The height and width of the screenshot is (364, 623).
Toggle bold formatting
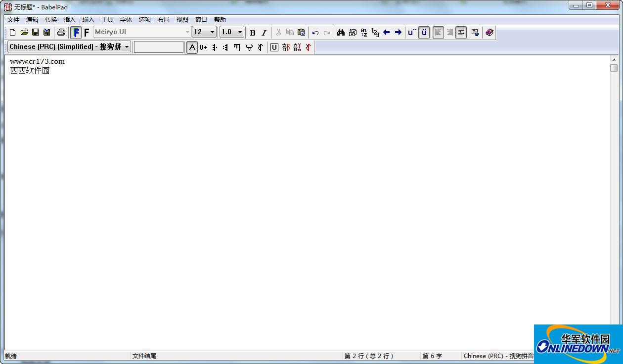(x=253, y=33)
